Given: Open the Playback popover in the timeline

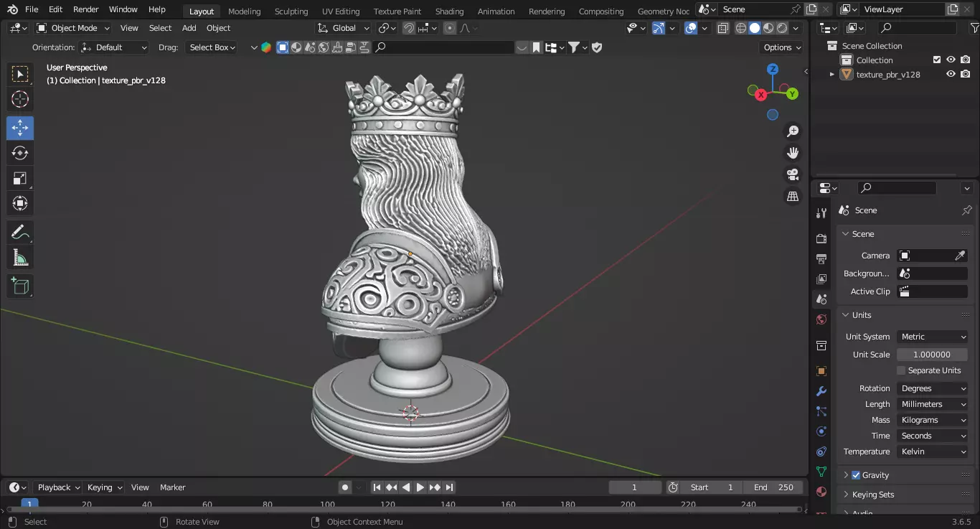Looking at the screenshot, I should pos(57,487).
